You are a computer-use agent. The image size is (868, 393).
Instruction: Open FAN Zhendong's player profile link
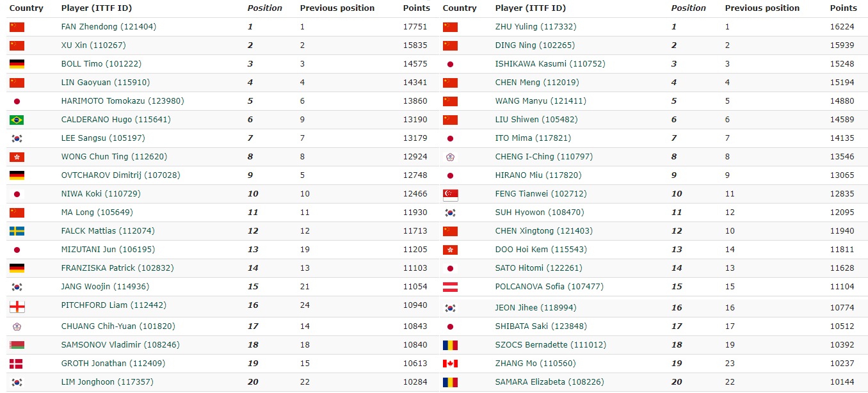click(108, 27)
